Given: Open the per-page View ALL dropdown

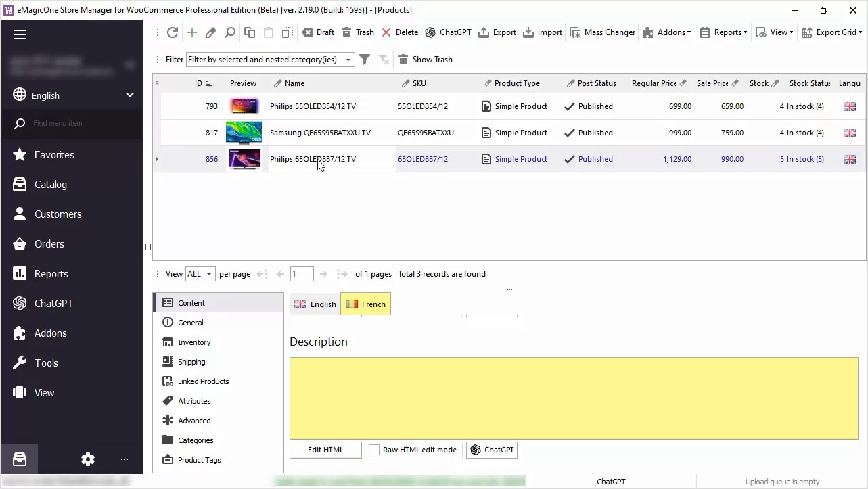Looking at the screenshot, I should [x=200, y=274].
